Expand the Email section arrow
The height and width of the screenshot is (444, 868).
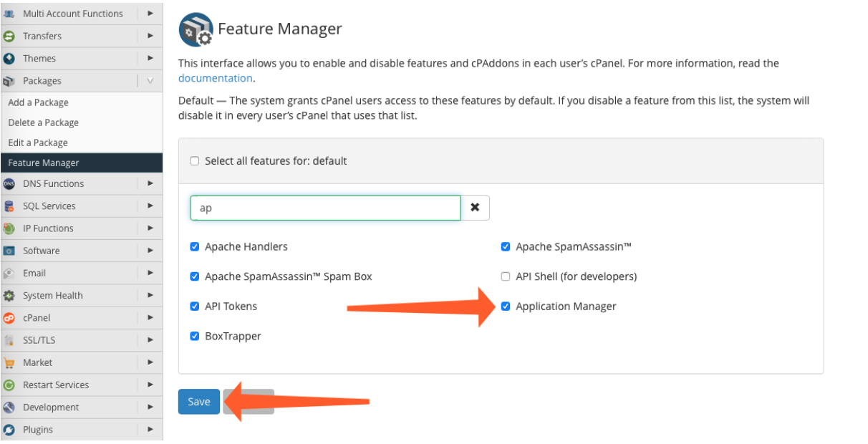point(150,273)
